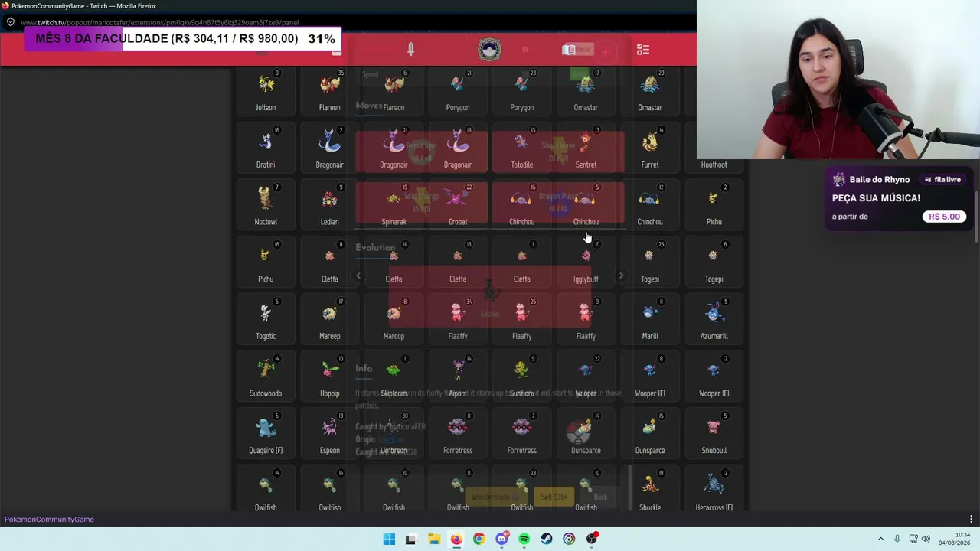Select the level 12 Chinchou
Image resolution: width=980 pixels, height=551 pixels.
(650, 206)
